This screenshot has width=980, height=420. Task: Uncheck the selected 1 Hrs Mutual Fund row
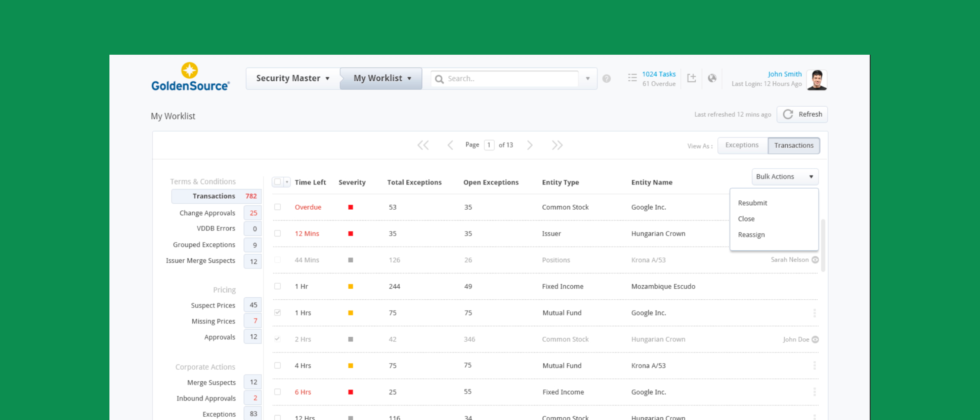coord(277,312)
